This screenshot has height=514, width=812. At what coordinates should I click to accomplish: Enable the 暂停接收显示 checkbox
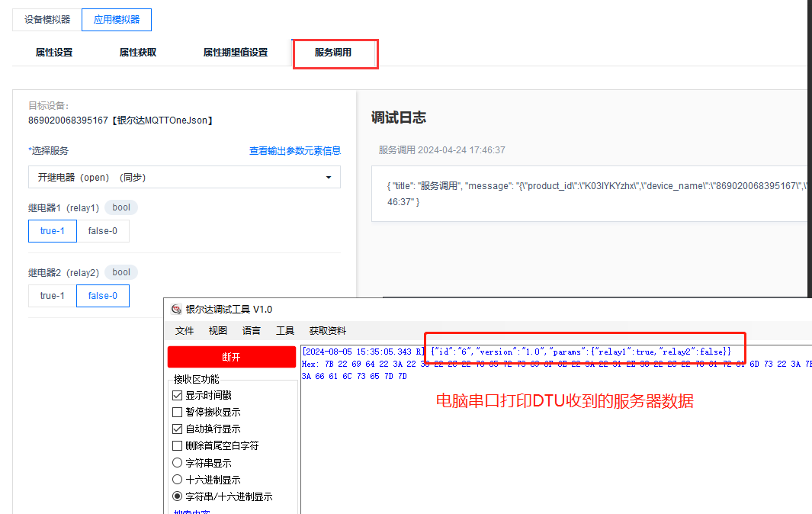coord(177,412)
